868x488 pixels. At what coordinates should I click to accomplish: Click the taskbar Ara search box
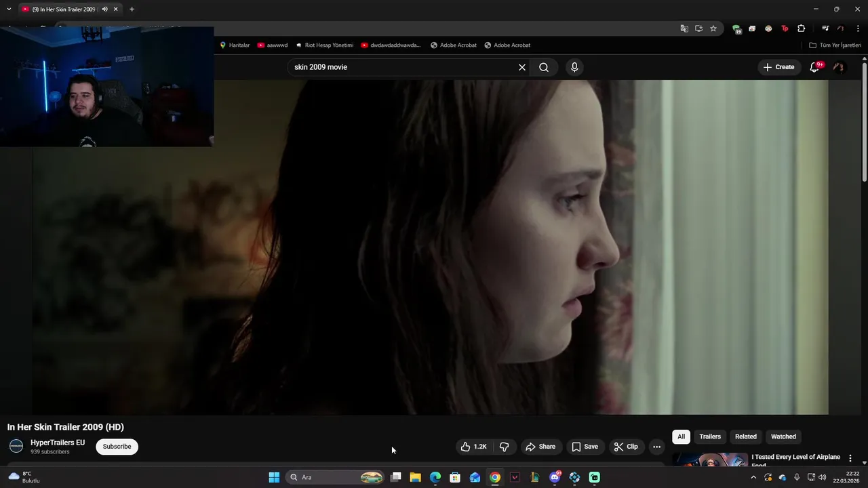click(x=336, y=477)
